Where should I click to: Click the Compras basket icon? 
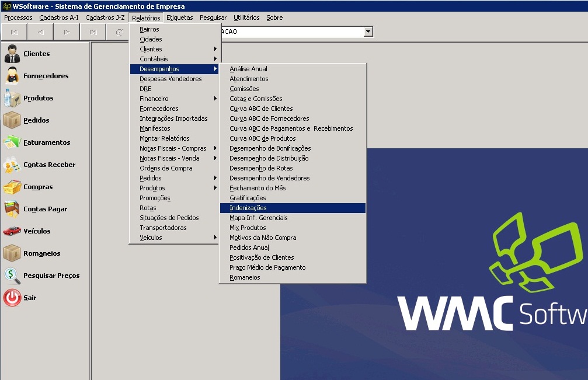tap(12, 187)
